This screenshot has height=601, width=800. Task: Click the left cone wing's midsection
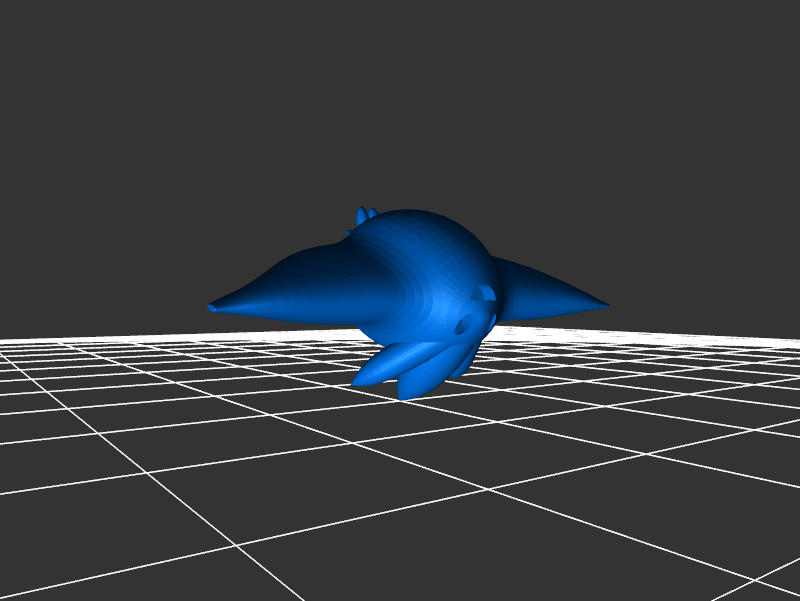pos(290,290)
